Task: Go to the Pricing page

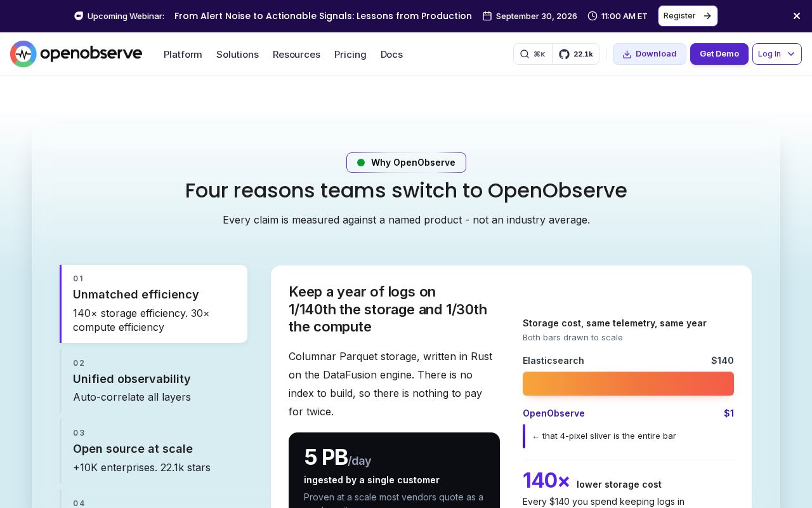Action: (x=350, y=55)
